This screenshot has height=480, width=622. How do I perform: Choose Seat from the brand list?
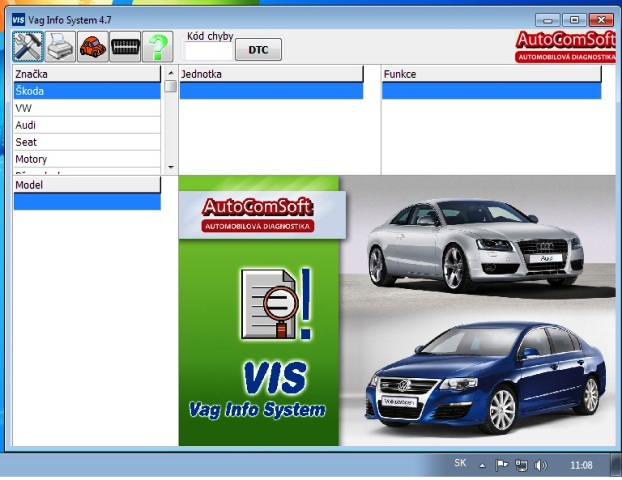[87, 142]
